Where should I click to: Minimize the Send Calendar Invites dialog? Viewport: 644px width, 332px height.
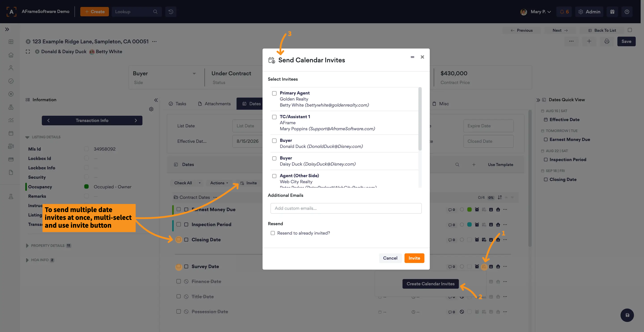[x=412, y=57]
